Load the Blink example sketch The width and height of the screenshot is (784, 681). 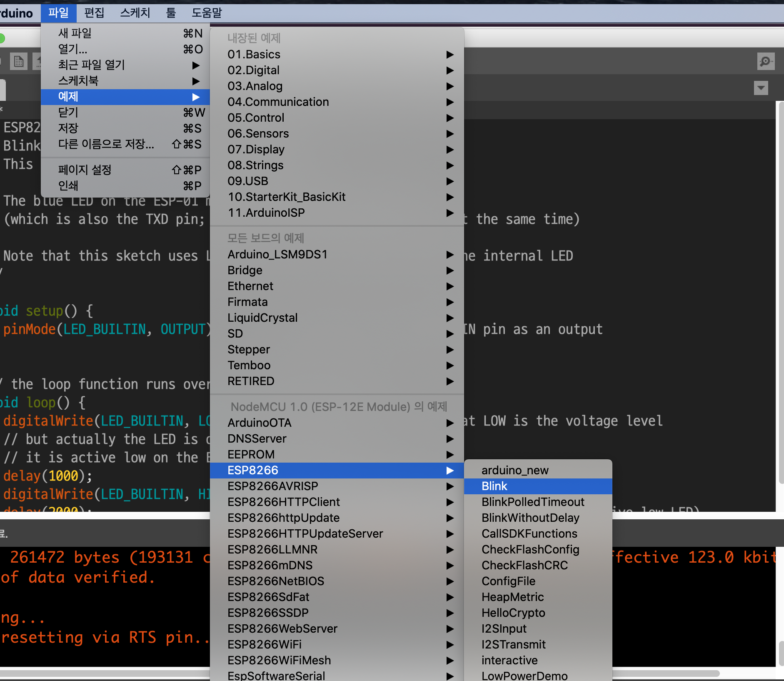(x=538, y=486)
